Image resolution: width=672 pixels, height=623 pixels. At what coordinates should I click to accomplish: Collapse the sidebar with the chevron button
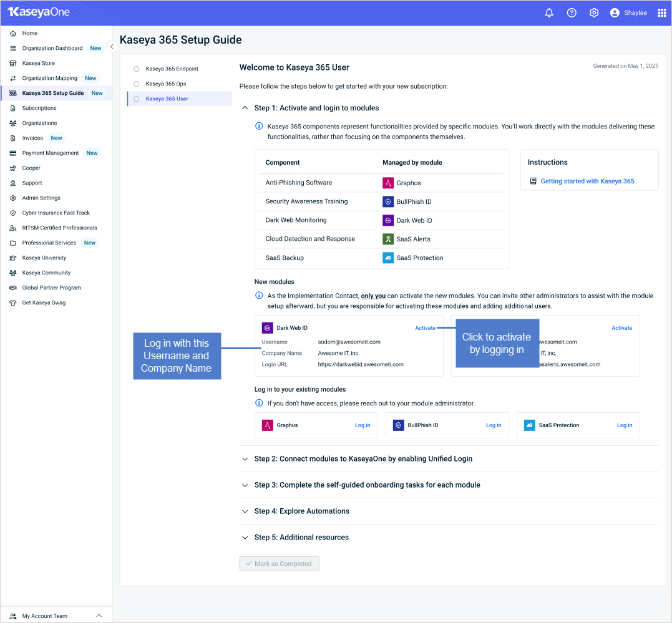[x=112, y=47]
